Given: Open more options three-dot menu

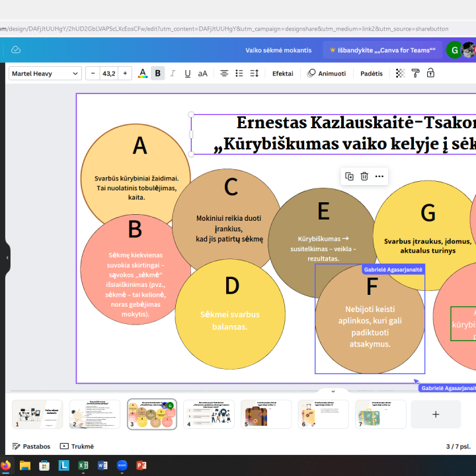Looking at the screenshot, I should click(x=379, y=177).
